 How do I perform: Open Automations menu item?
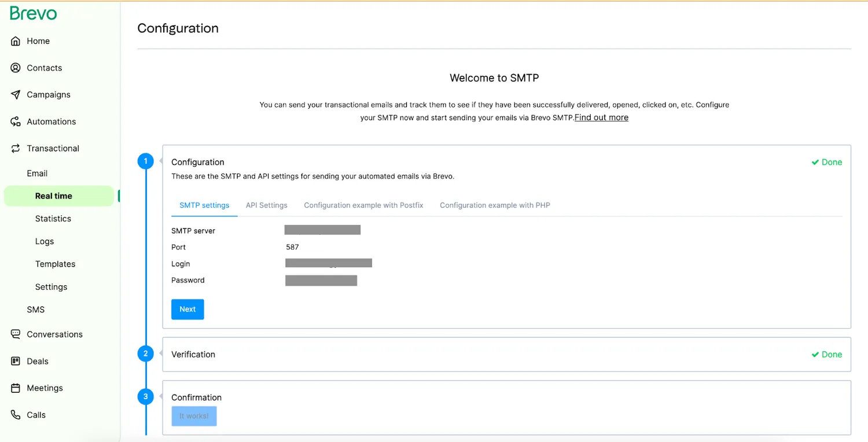(52, 121)
